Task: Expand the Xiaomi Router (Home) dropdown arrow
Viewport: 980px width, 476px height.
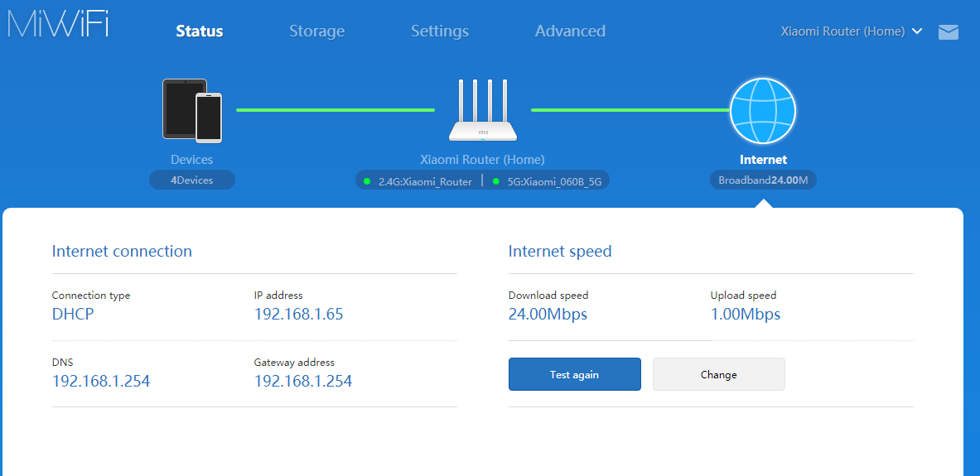Action: (x=916, y=31)
